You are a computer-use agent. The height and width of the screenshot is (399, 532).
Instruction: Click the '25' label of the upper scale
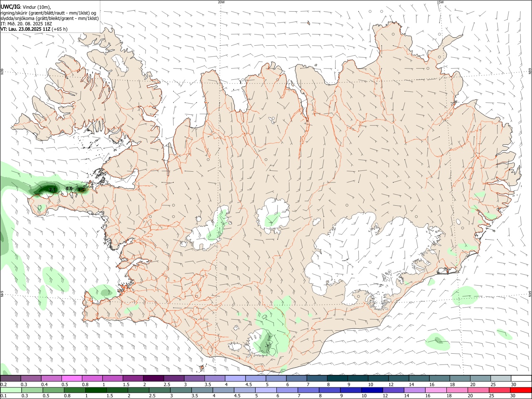point(493,384)
